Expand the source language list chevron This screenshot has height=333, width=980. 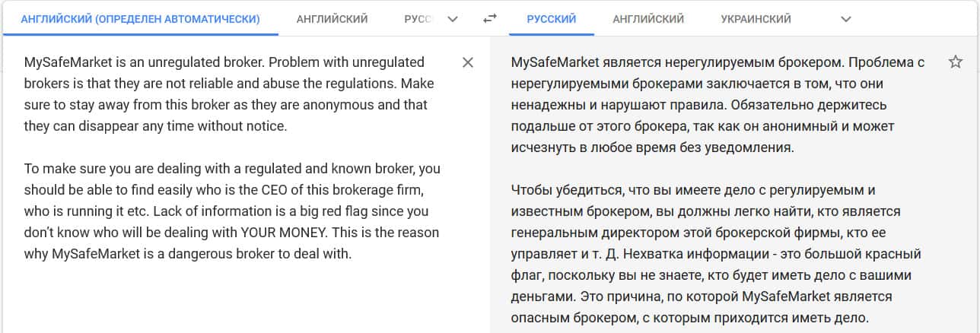[453, 19]
